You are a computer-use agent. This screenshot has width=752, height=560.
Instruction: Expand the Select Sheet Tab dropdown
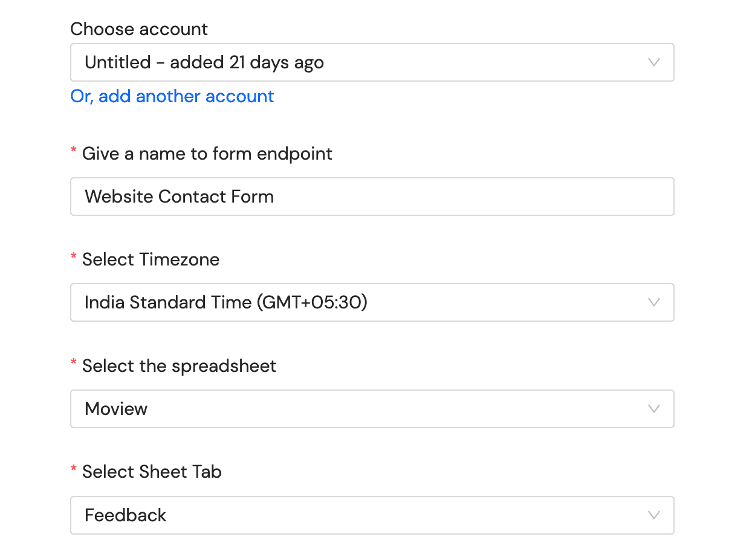point(372,515)
